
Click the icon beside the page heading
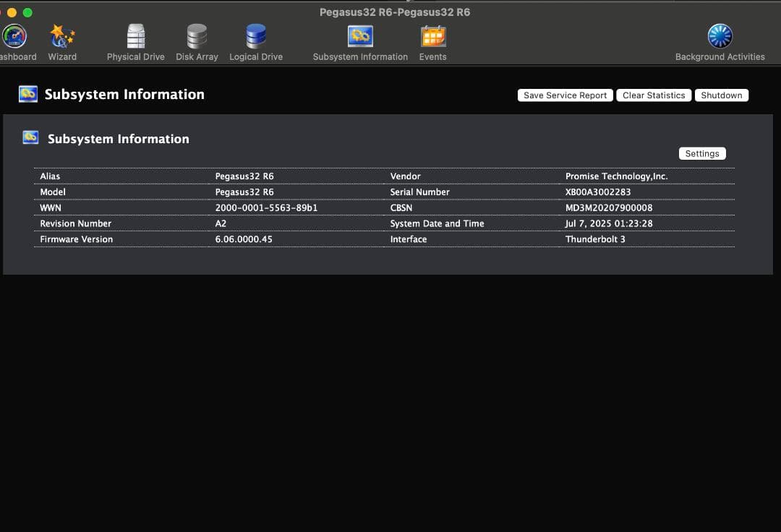pyautogui.click(x=28, y=94)
